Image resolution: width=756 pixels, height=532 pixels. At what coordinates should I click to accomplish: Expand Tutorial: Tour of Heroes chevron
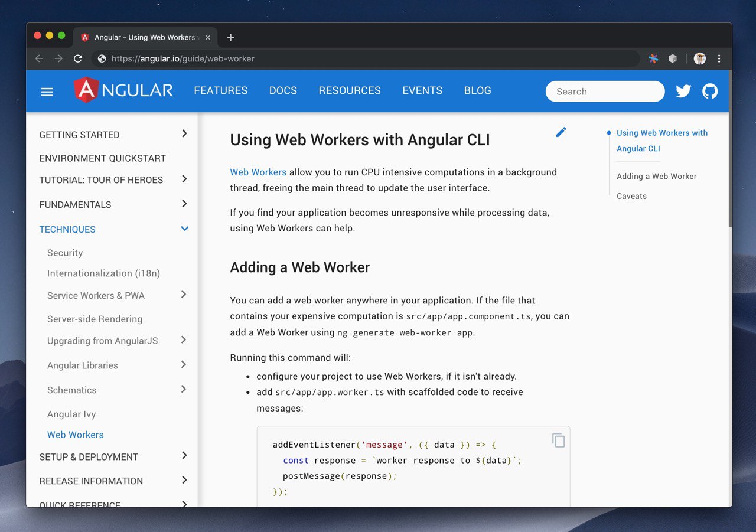click(x=184, y=179)
